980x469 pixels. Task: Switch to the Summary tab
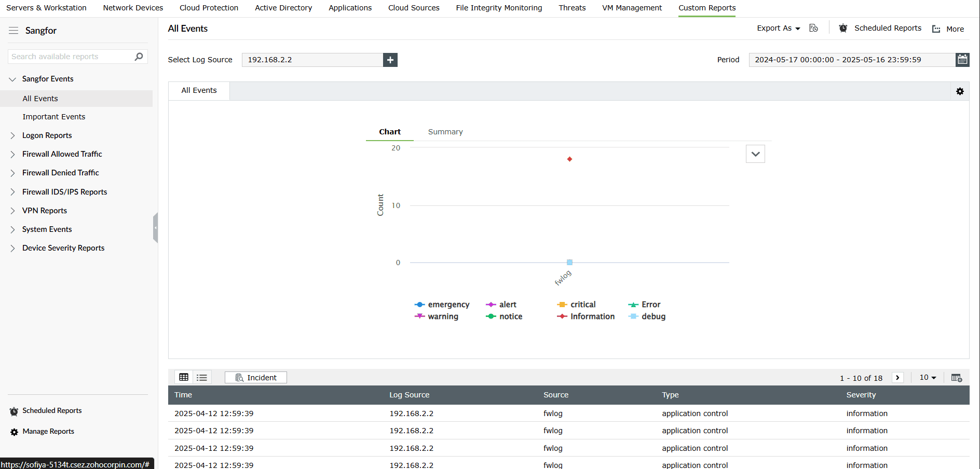click(445, 132)
